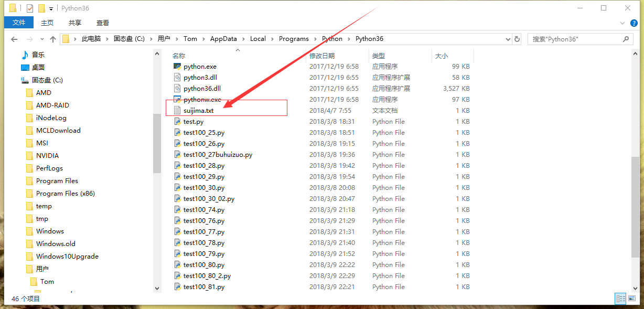Click the test100_25.py file icon
644x309 pixels.
(177, 133)
